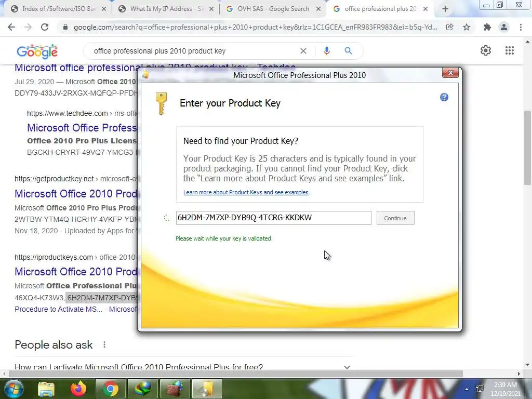Click the share page icon in address bar
Screen dimensions: 532x399
point(450,27)
